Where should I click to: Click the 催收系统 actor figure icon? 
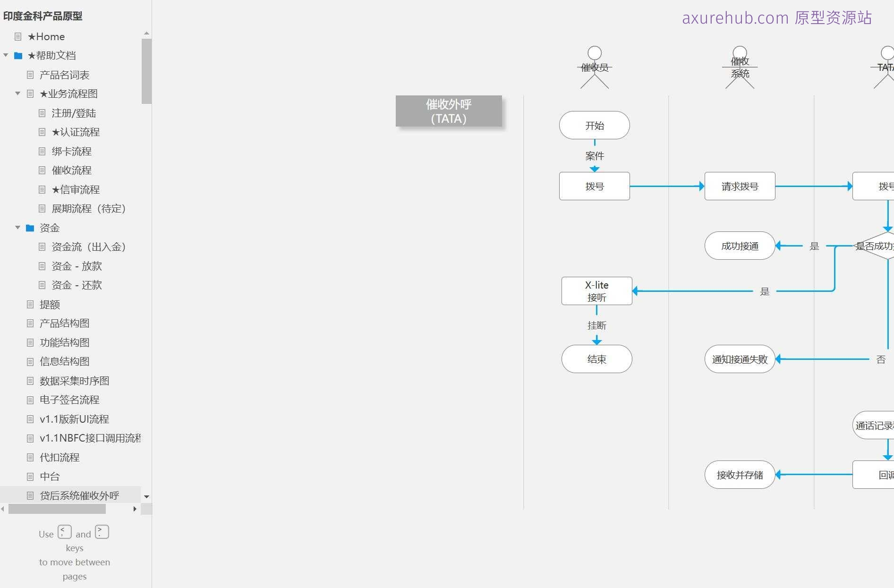coord(740,68)
